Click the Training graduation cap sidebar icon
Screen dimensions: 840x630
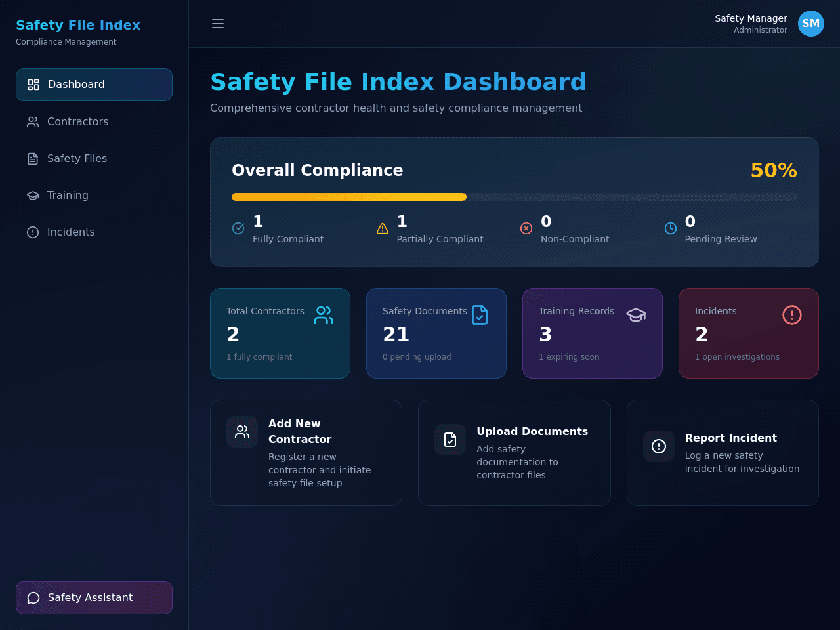click(33, 196)
